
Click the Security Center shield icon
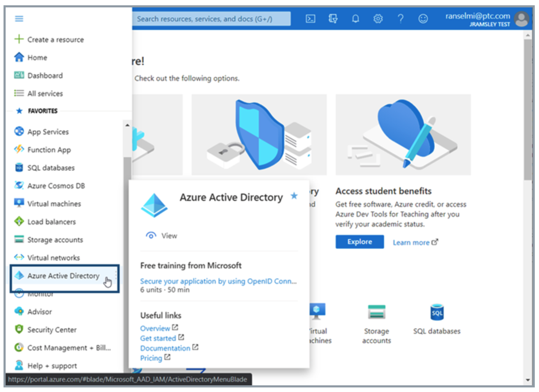[19, 329]
